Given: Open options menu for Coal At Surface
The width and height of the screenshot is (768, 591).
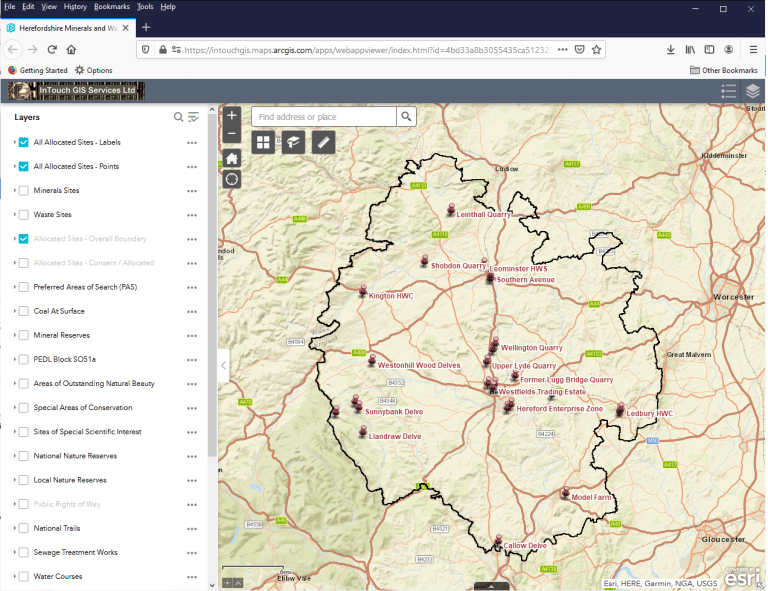Looking at the screenshot, I should [x=192, y=311].
